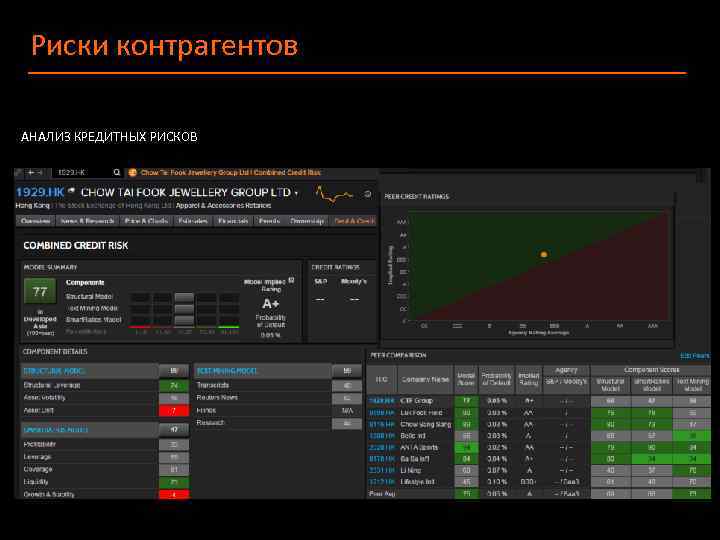The image size is (720, 540).
Task: Select the Reuters News row
Action: click(278, 398)
